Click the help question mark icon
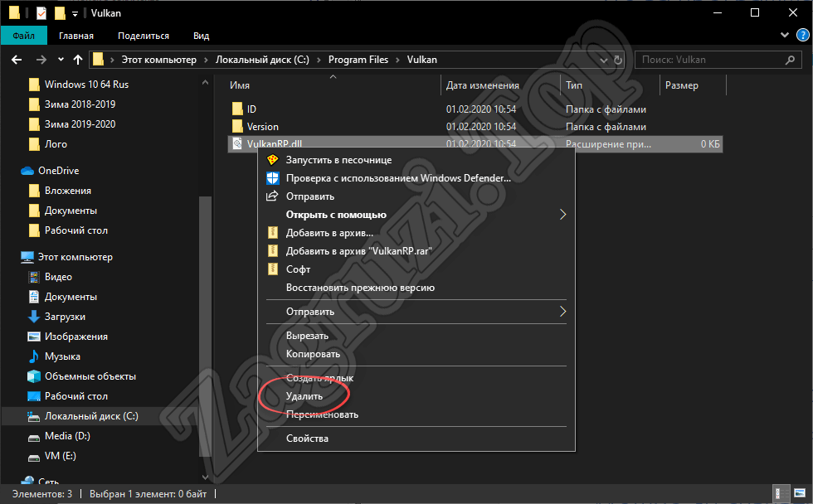This screenshot has width=813, height=504. [801, 36]
